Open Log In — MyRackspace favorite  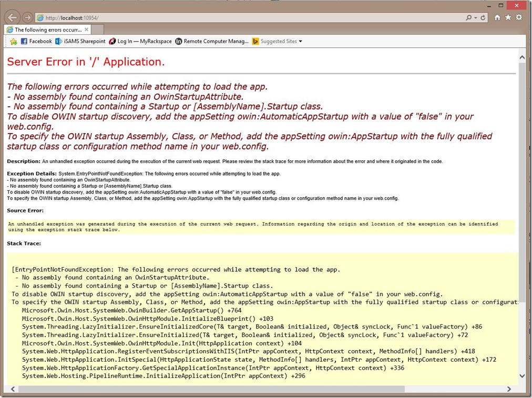[x=140, y=42]
